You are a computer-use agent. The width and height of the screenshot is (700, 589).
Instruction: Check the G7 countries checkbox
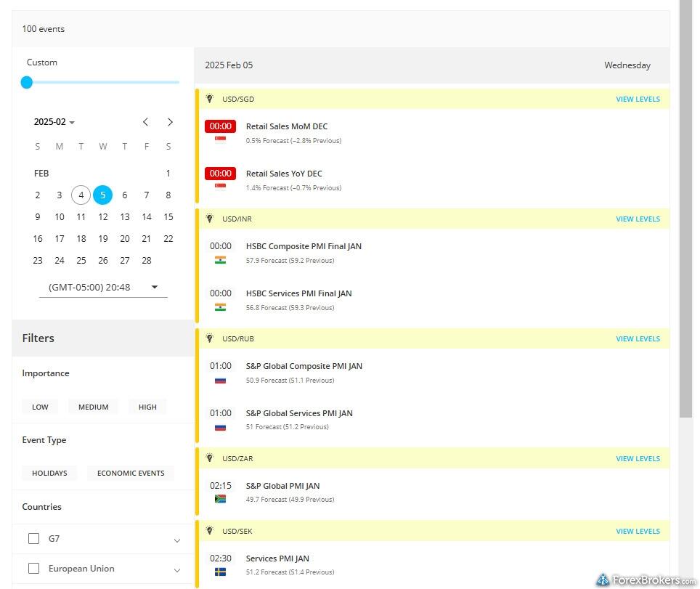pos(33,538)
